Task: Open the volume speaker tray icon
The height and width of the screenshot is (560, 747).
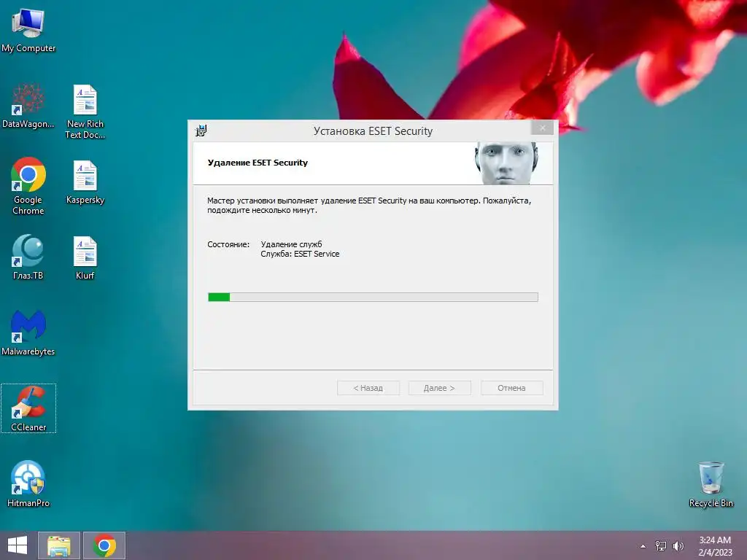Action: point(678,546)
